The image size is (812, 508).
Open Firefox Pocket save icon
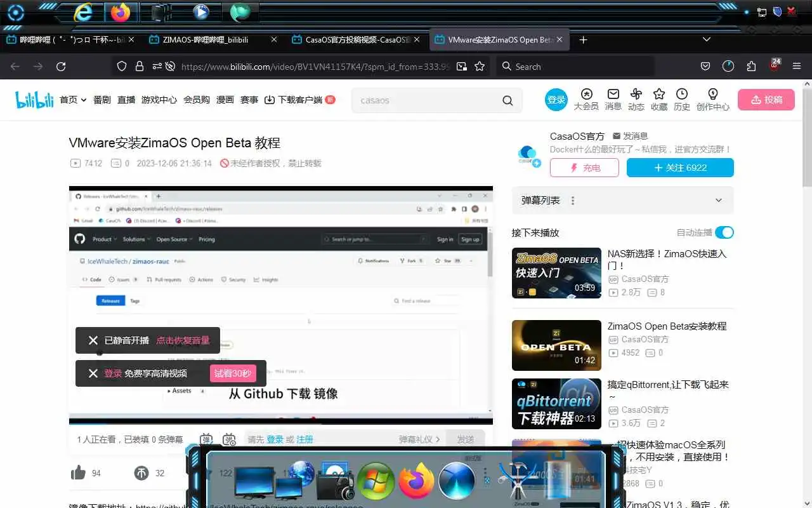(705, 67)
